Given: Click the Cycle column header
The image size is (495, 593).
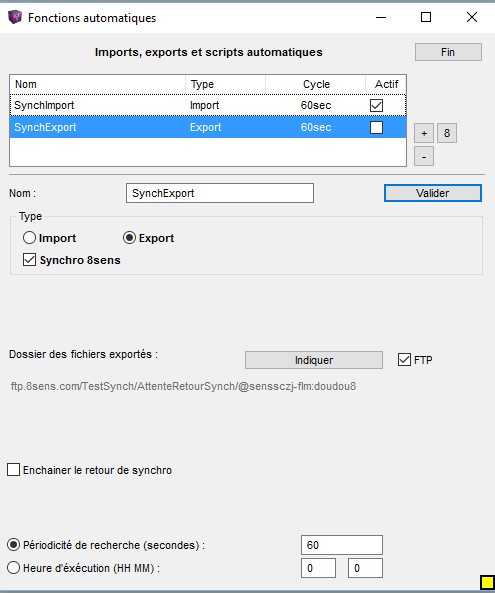Looking at the screenshot, I should pyautogui.click(x=316, y=84).
